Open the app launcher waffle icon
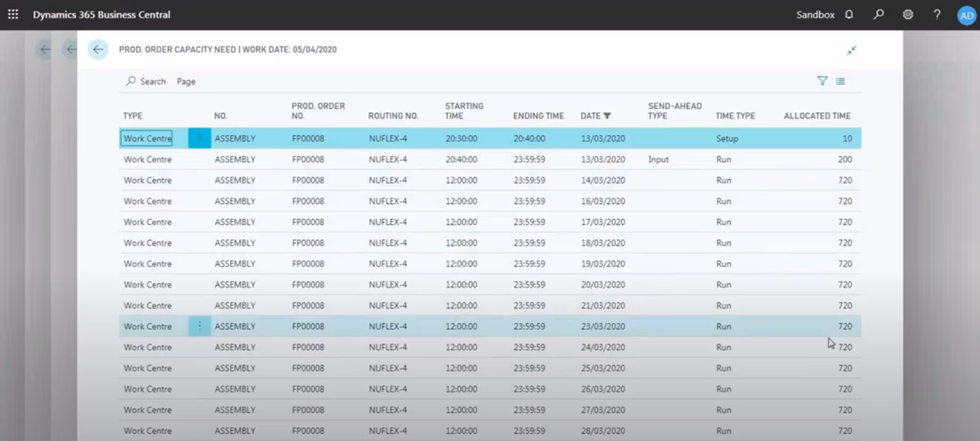Image resolution: width=980 pixels, height=441 pixels. [13, 14]
